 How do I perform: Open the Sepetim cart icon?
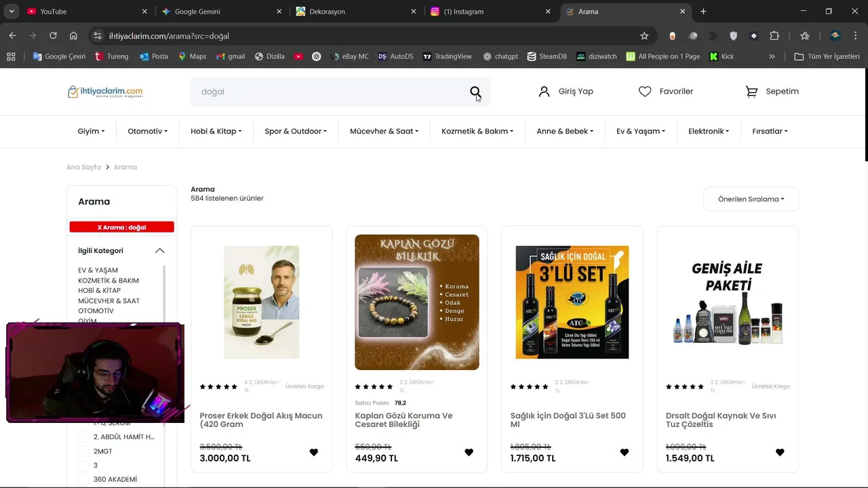751,91
